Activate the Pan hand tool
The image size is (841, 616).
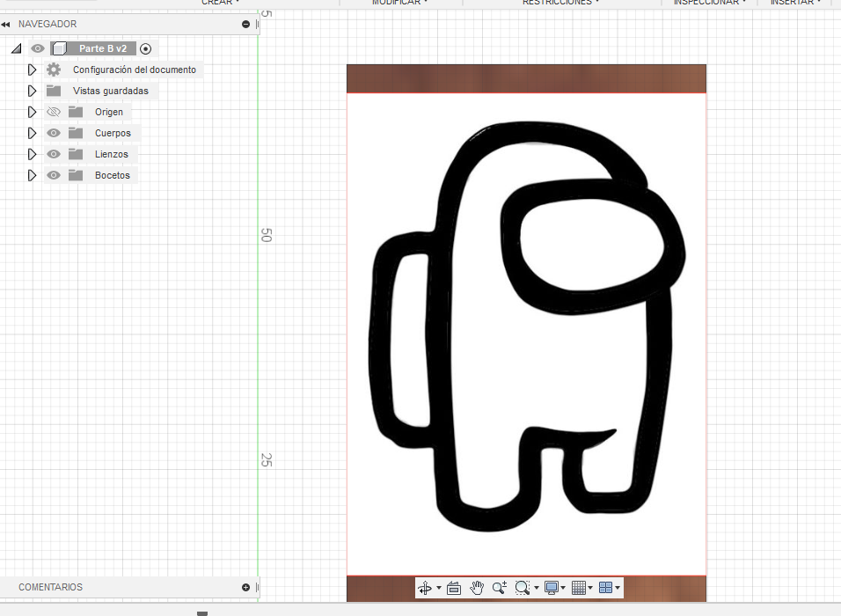pos(476,588)
